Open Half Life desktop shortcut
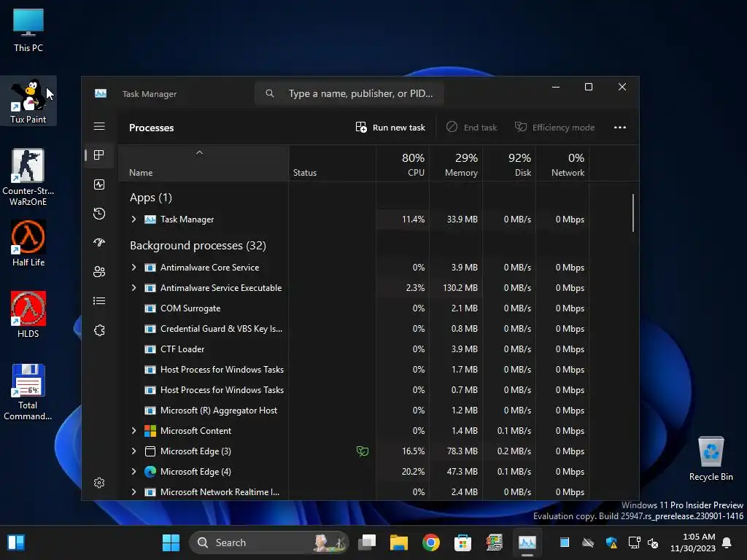Screen dimensions: 747x560 click(x=28, y=244)
